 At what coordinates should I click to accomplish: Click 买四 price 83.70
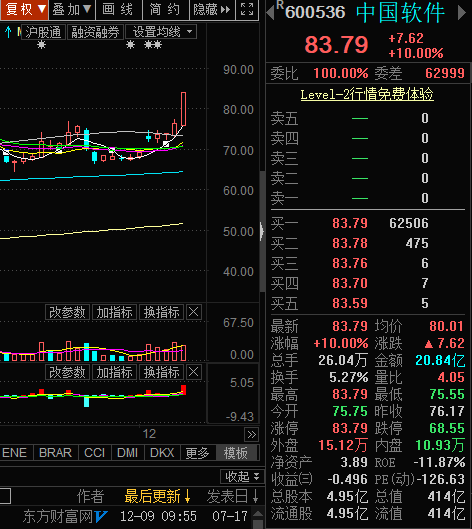(x=350, y=283)
